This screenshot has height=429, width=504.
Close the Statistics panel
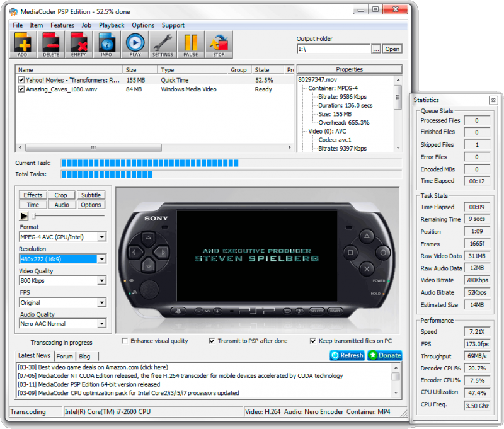[493, 100]
